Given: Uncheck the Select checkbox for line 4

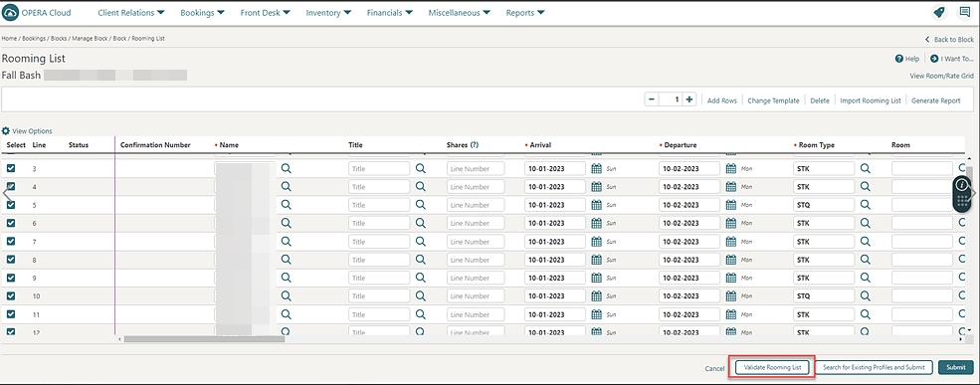Looking at the screenshot, I should (x=11, y=187).
